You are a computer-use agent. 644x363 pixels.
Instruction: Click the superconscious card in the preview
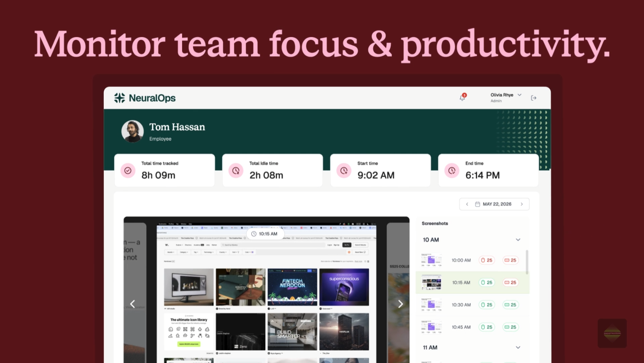click(x=344, y=287)
